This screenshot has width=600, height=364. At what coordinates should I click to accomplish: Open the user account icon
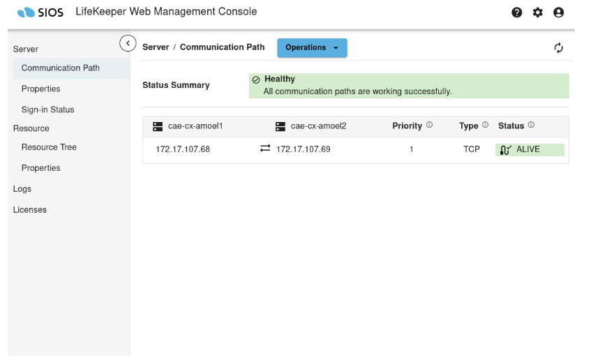(x=558, y=13)
